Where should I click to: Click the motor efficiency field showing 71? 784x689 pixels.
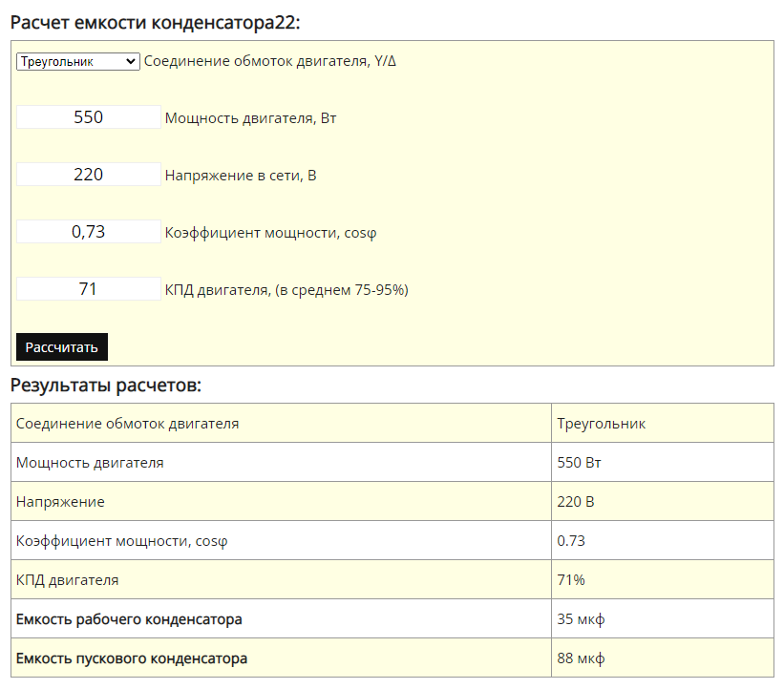coord(89,289)
